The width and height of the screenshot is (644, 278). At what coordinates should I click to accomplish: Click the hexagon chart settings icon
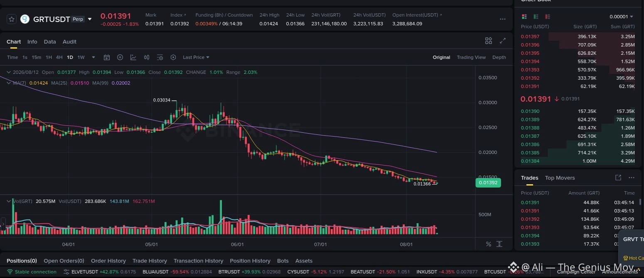(173, 57)
